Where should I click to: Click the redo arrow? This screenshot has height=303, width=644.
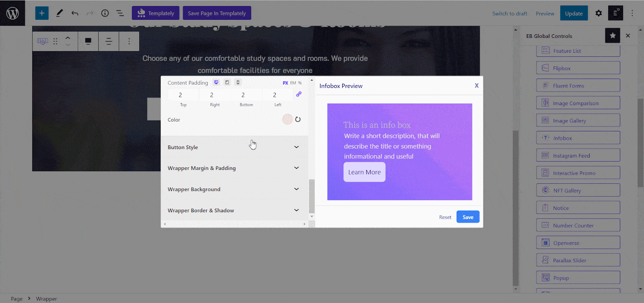90,13
